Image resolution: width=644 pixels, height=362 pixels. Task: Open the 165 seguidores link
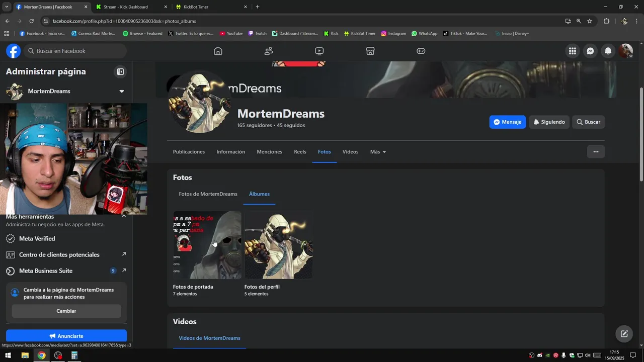255,126
